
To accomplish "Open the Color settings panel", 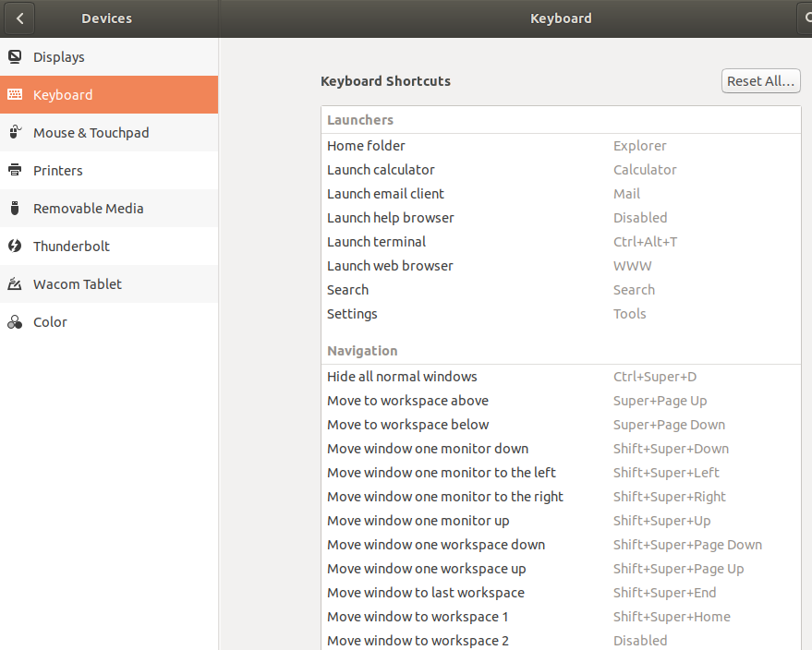I will 109,322.
